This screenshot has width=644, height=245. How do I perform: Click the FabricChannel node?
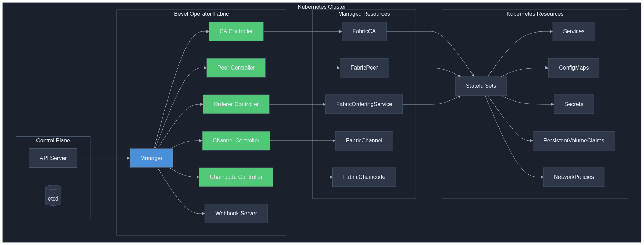[x=364, y=141]
